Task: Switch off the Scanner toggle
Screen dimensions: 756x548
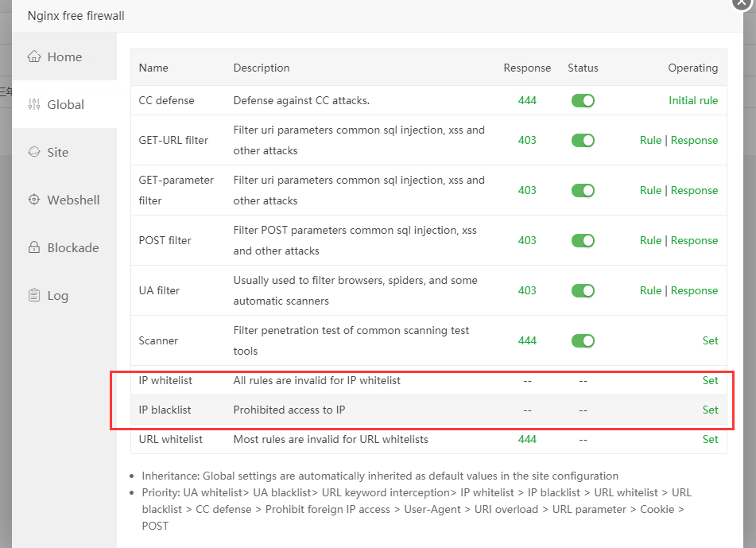Action: coord(583,340)
